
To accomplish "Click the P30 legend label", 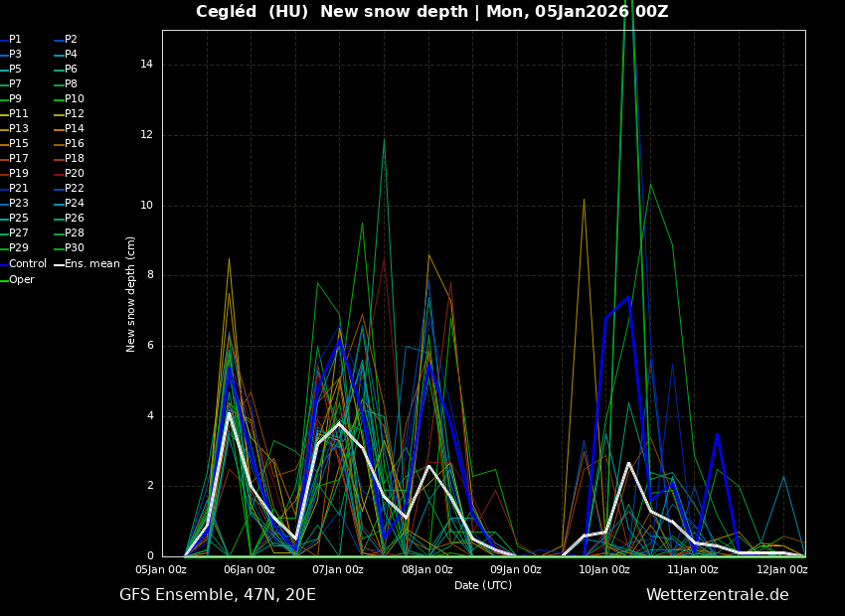I will click(75, 248).
